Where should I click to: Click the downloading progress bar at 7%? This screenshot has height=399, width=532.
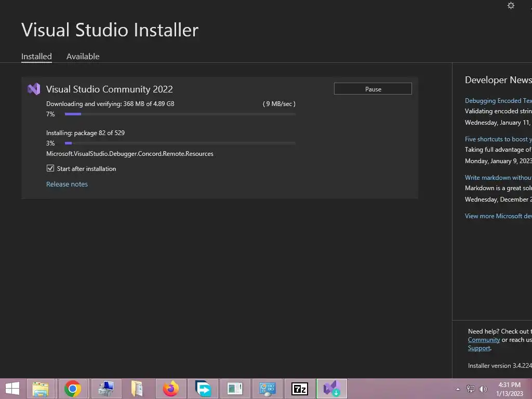coord(180,114)
